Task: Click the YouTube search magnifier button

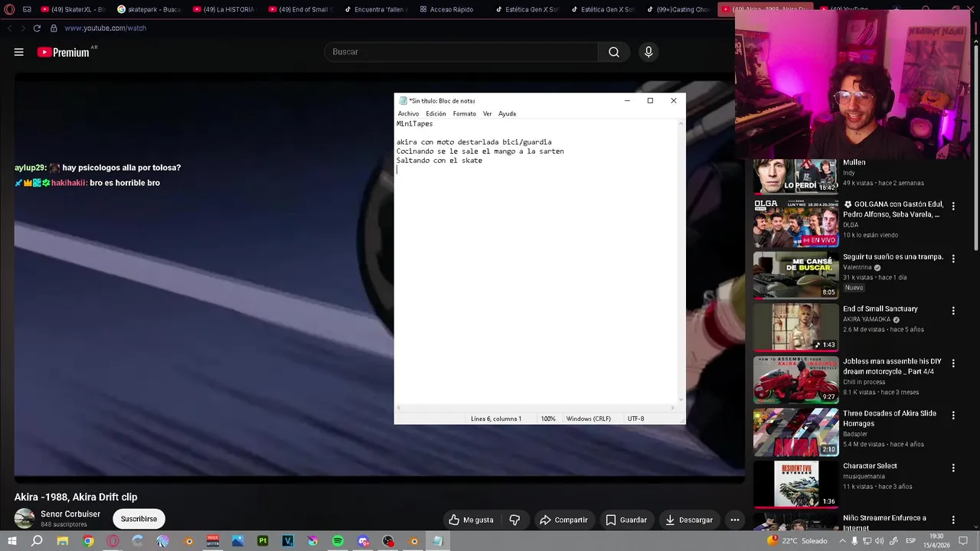Action: coord(614,52)
